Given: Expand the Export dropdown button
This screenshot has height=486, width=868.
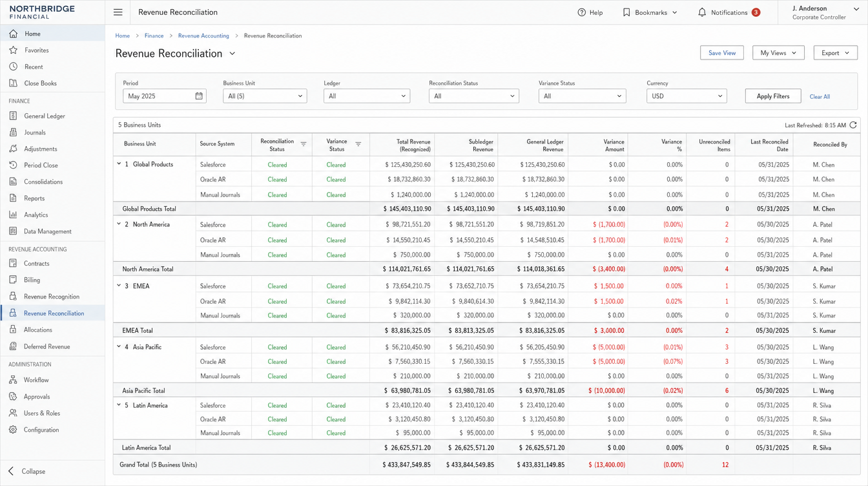Looking at the screenshot, I should click(835, 53).
